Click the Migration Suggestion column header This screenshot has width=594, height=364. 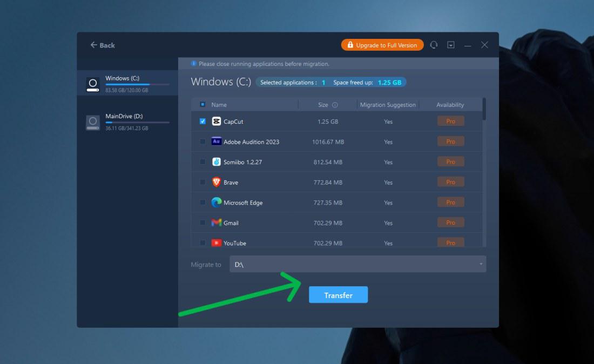(x=388, y=105)
